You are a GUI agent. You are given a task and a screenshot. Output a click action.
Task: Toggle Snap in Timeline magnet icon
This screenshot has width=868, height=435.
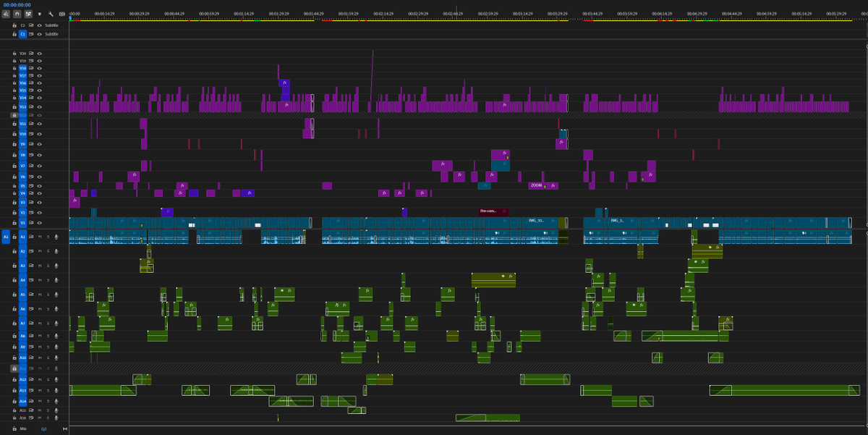[17, 14]
